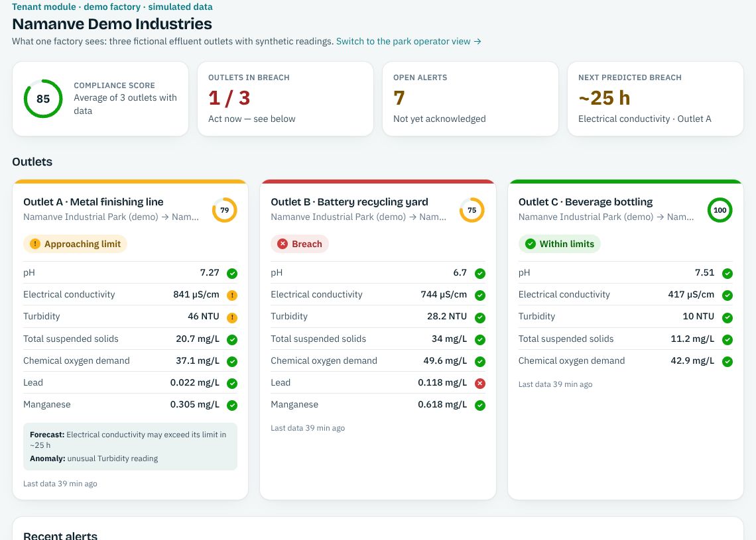Open the park operator view link

click(x=409, y=42)
